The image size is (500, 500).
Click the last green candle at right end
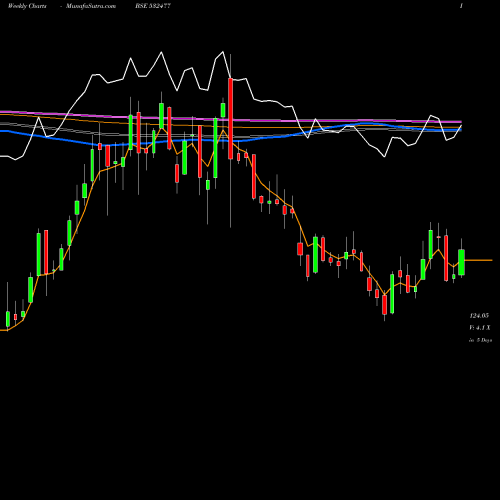tap(461, 262)
